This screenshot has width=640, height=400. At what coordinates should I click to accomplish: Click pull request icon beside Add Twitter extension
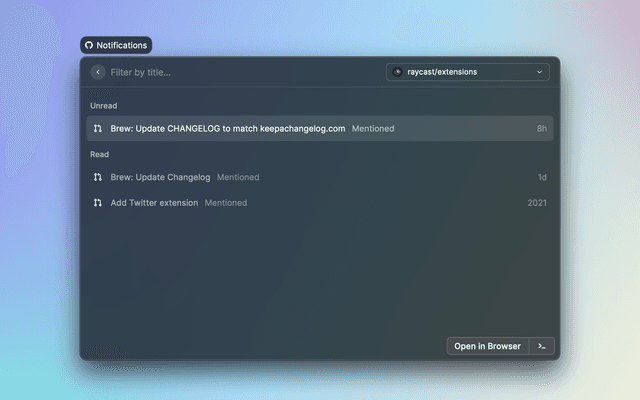pos(98,202)
